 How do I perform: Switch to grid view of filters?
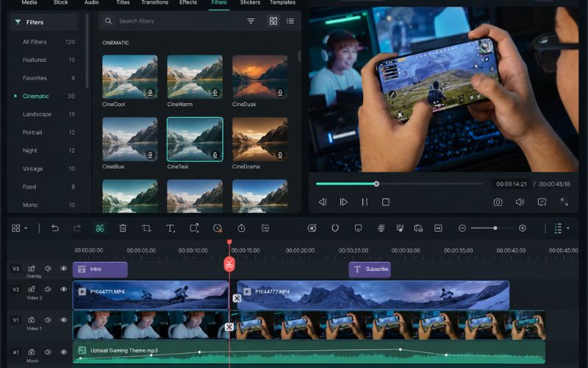click(273, 21)
